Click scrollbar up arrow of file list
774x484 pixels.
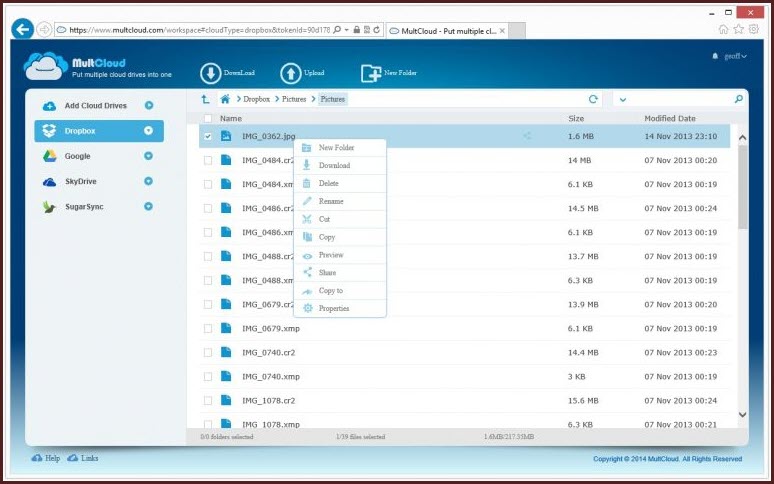pyautogui.click(x=742, y=138)
